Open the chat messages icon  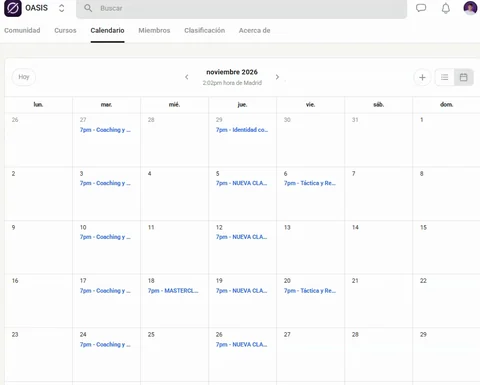click(x=421, y=8)
